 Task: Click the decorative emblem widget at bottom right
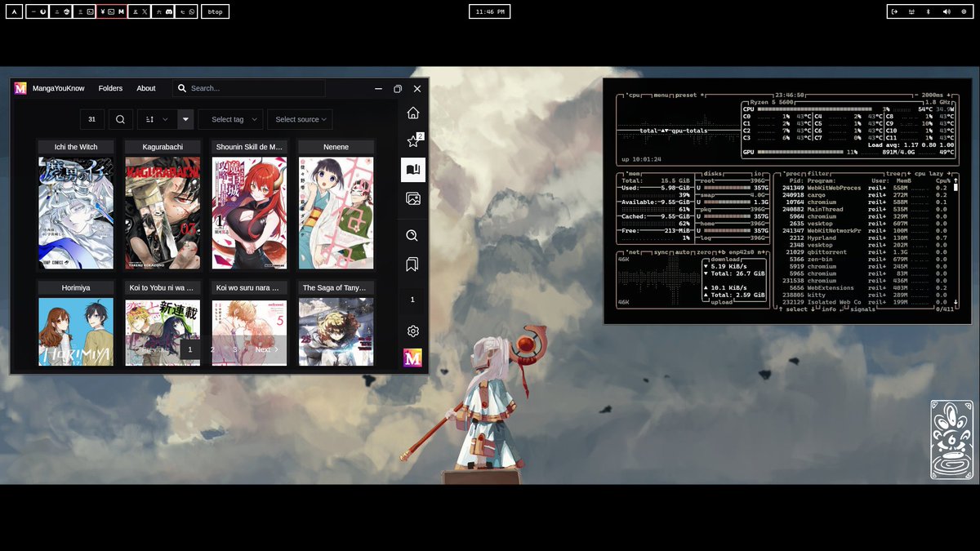[951, 439]
